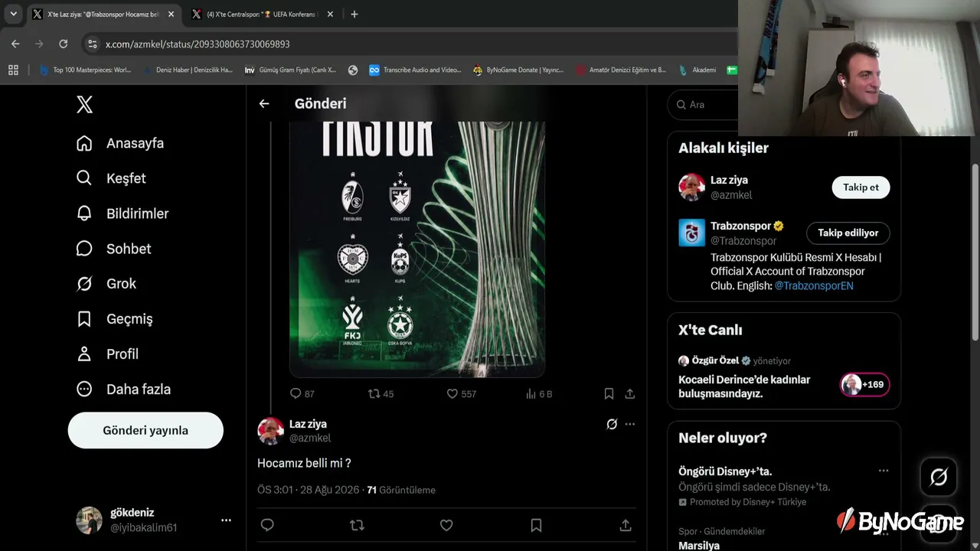Open Deniz Haber bookmark
The image size is (980, 551).
[188, 70]
